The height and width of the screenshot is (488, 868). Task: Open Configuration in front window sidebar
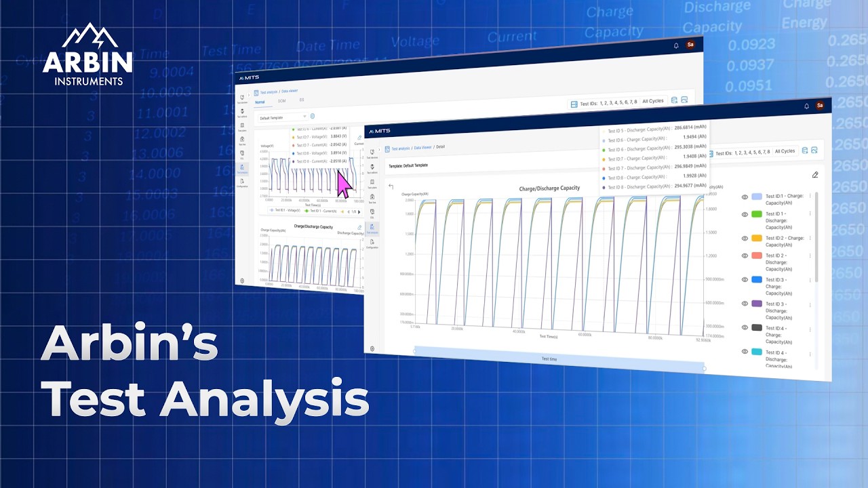click(x=372, y=244)
